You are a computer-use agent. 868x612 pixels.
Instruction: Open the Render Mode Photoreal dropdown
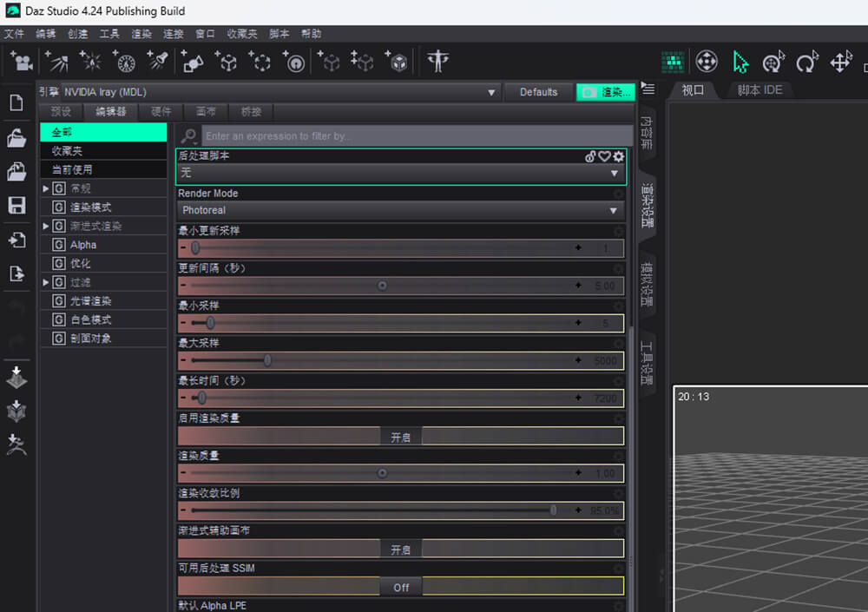click(401, 210)
